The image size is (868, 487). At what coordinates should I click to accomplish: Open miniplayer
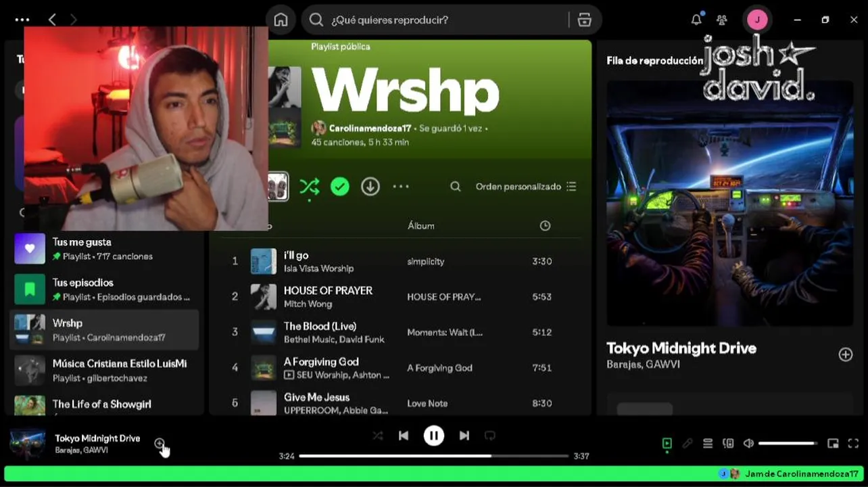(833, 444)
